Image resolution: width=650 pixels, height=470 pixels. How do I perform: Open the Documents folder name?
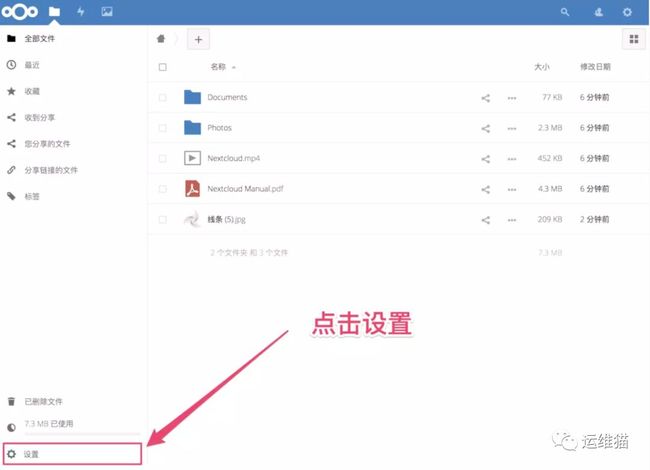coord(227,97)
